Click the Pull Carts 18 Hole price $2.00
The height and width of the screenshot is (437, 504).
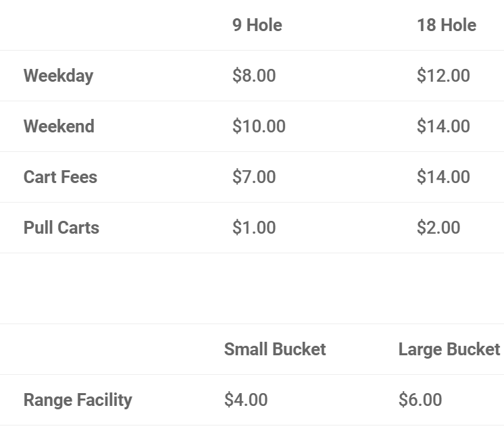tap(438, 228)
